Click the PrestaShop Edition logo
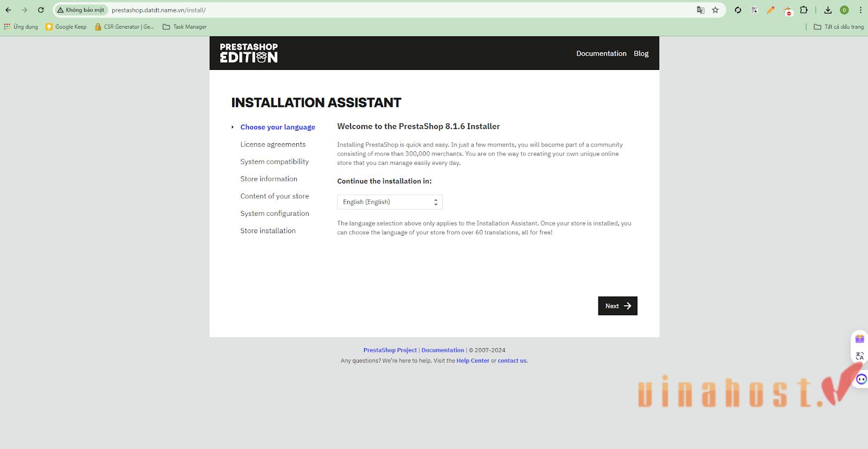Viewport: 868px width, 449px height. click(x=248, y=53)
